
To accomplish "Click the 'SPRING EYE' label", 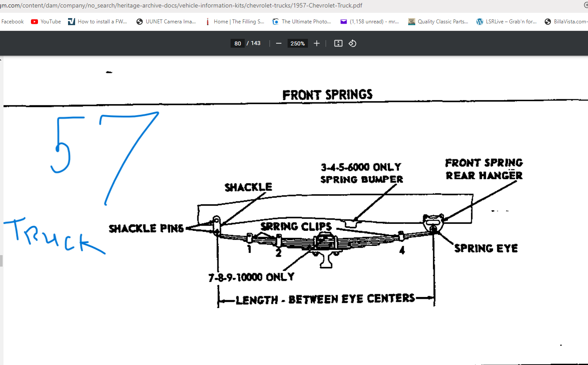I will point(486,248).
